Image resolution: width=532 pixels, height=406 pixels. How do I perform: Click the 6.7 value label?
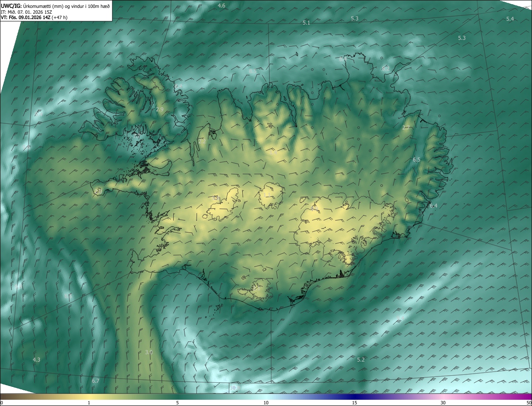pyautogui.click(x=96, y=381)
